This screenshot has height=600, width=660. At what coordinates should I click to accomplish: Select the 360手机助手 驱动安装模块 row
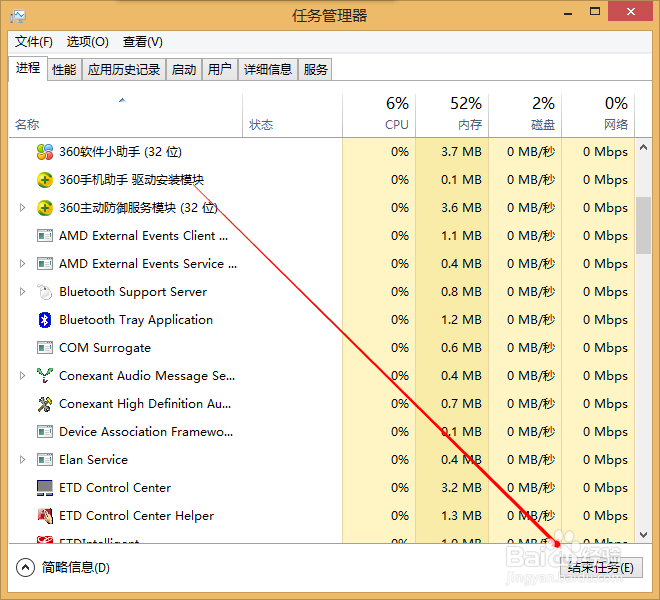(322, 180)
